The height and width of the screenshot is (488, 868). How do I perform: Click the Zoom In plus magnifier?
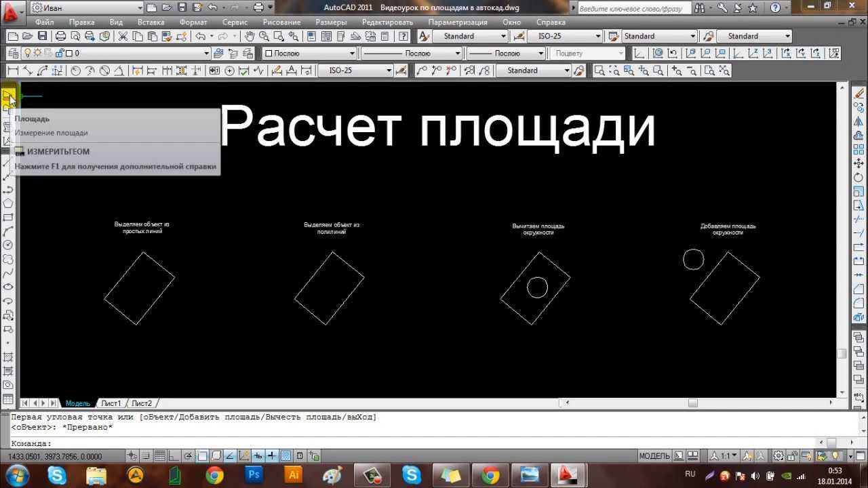(x=675, y=70)
